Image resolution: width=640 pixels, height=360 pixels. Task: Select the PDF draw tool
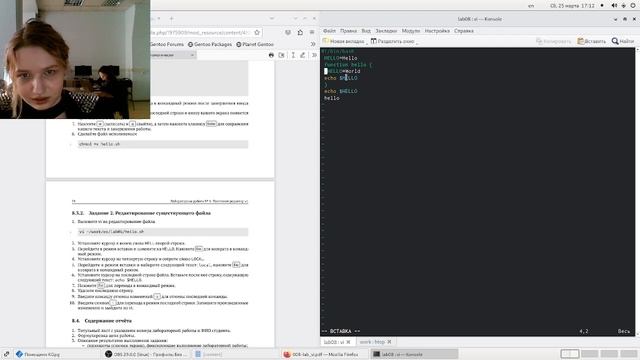point(303,55)
